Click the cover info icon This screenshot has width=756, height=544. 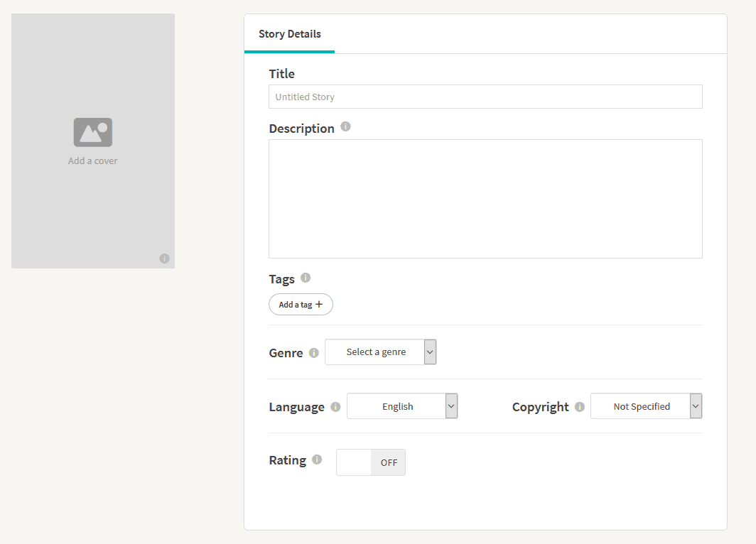pos(164,259)
